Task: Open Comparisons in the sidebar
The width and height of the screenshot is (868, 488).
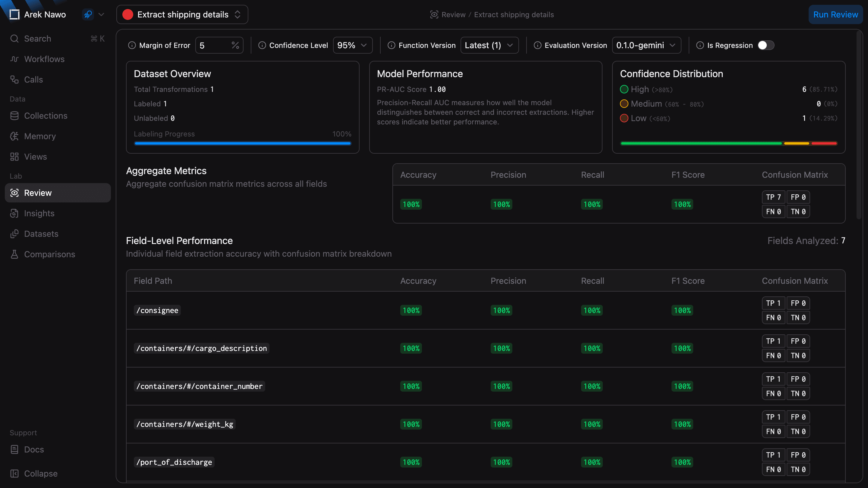Action: click(x=58, y=254)
